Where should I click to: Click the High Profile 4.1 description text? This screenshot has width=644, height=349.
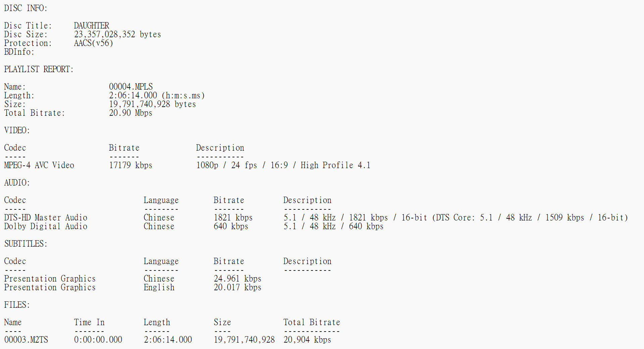(335, 165)
